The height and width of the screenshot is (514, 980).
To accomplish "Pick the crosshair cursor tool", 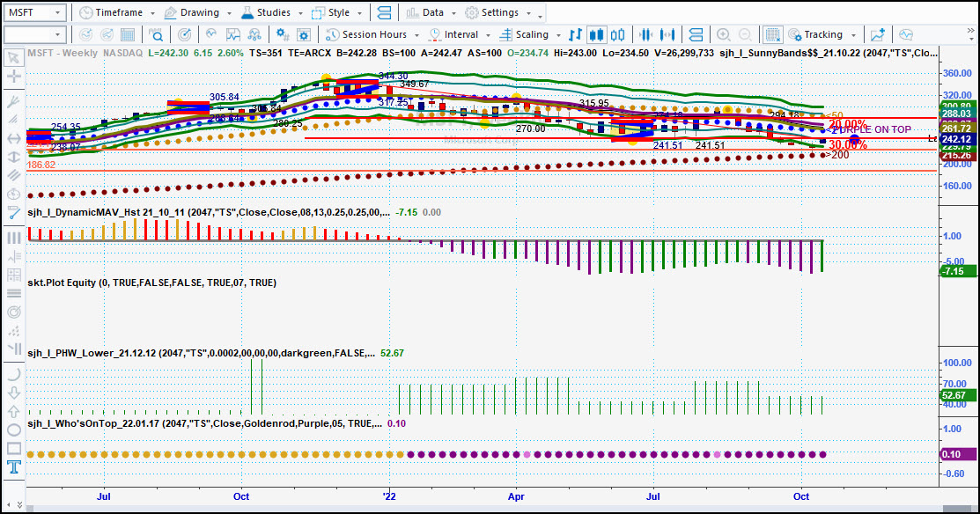I will click(13, 77).
